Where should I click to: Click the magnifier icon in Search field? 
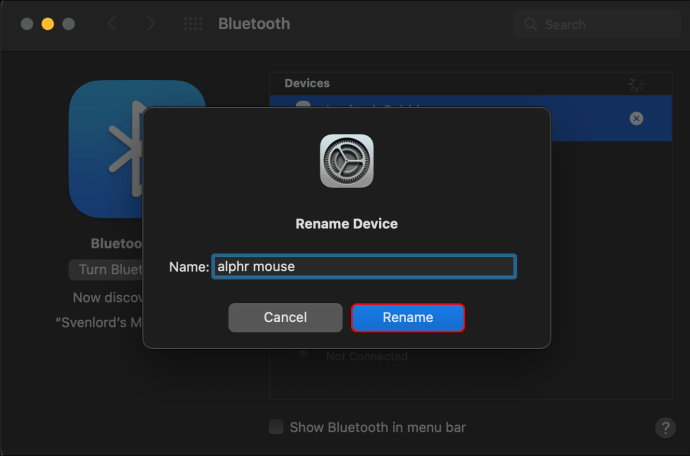530,24
